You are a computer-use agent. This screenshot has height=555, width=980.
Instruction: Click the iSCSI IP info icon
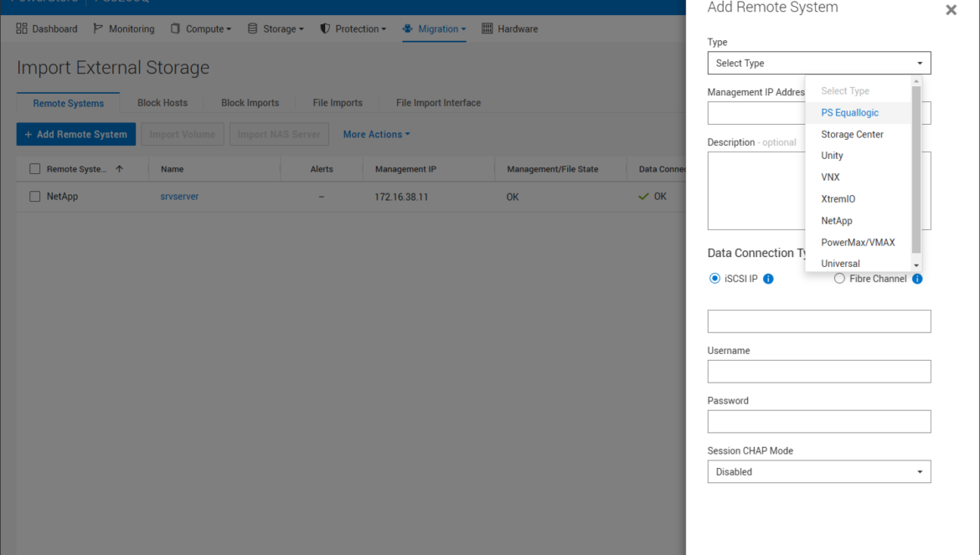pyautogui.click(x=768, y=279)
